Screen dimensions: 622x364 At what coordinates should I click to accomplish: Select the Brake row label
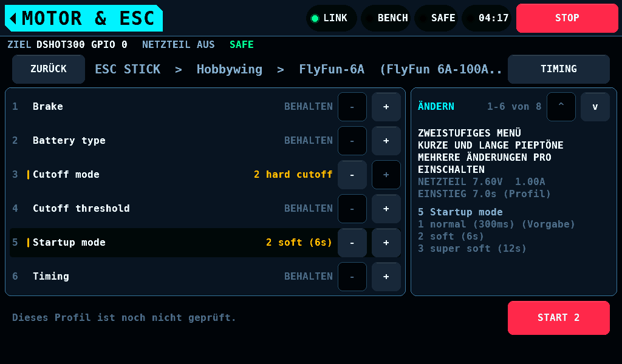point(48,107)
